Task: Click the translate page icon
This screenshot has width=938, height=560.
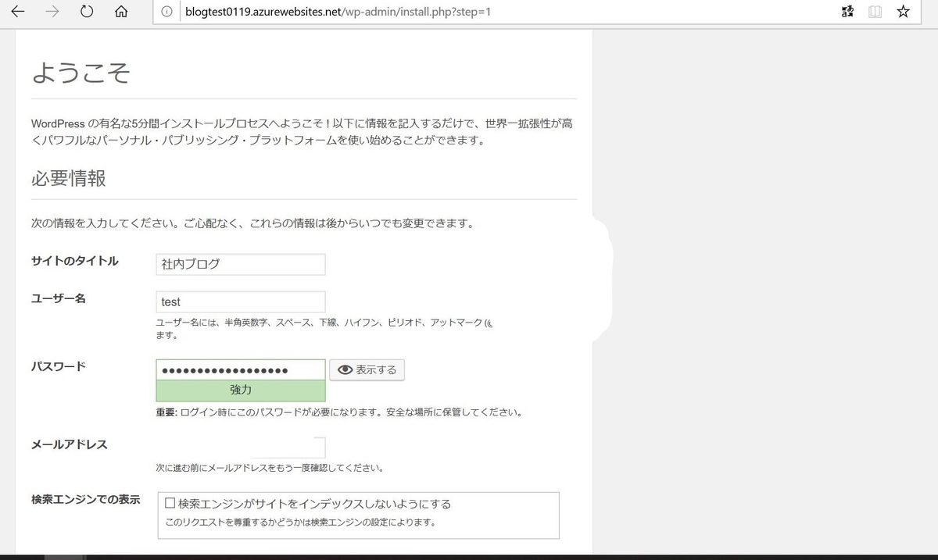Action: (847, 12)
